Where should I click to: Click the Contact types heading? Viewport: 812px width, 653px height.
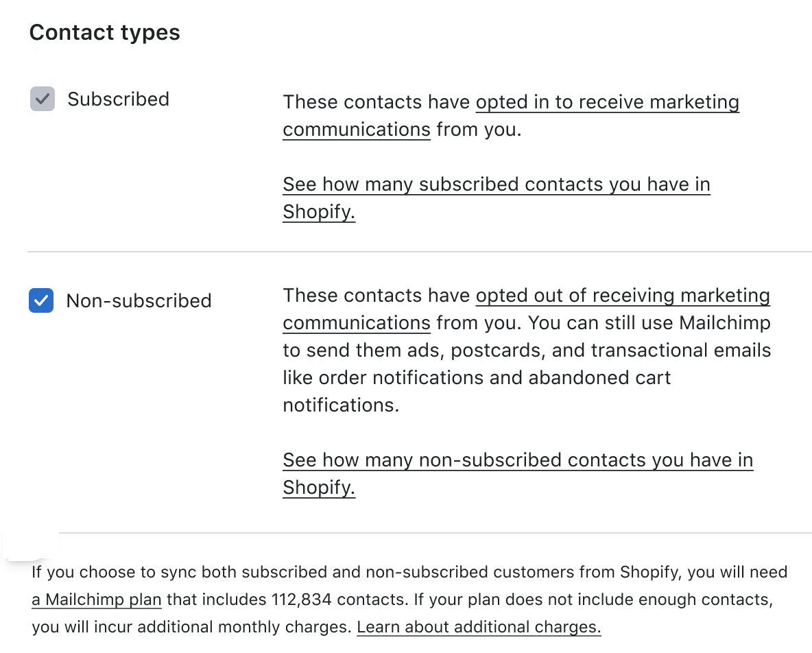click(x=104, y=32)
